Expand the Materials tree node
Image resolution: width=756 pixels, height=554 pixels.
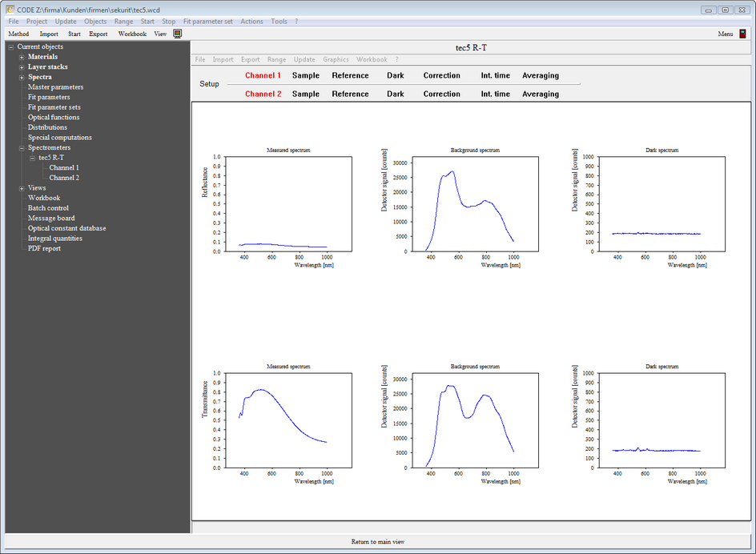click(x=22, y=57)
